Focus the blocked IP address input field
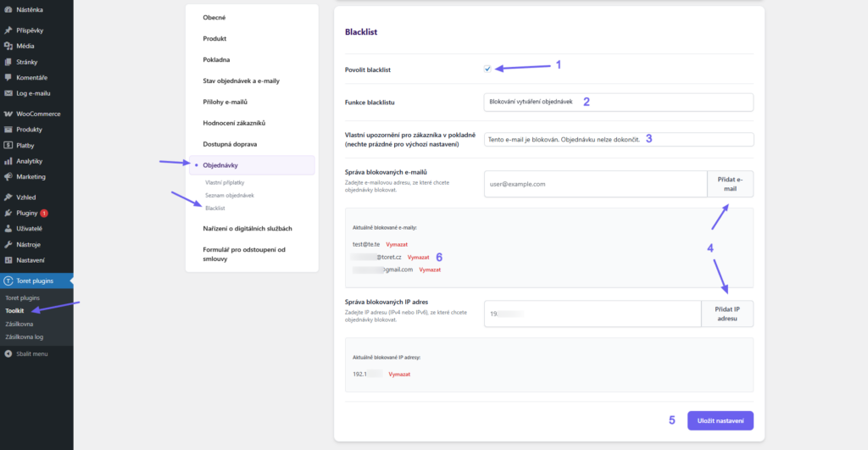The image size is (868, 450). coord(593,314)
